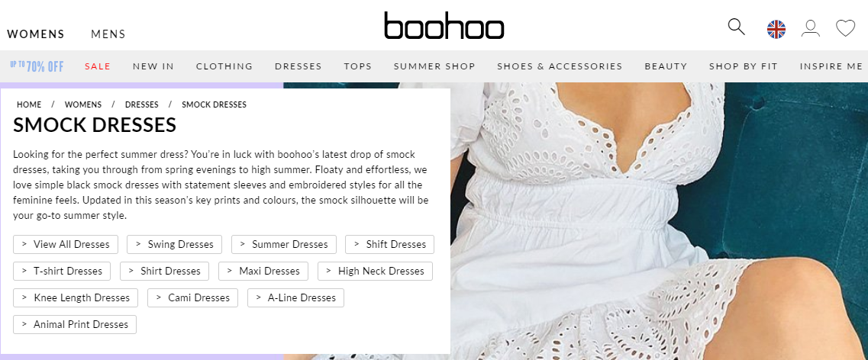Open the Summer Shop menu
The height and width of the screenshot is (360, 868).
(x=434, y=66)
